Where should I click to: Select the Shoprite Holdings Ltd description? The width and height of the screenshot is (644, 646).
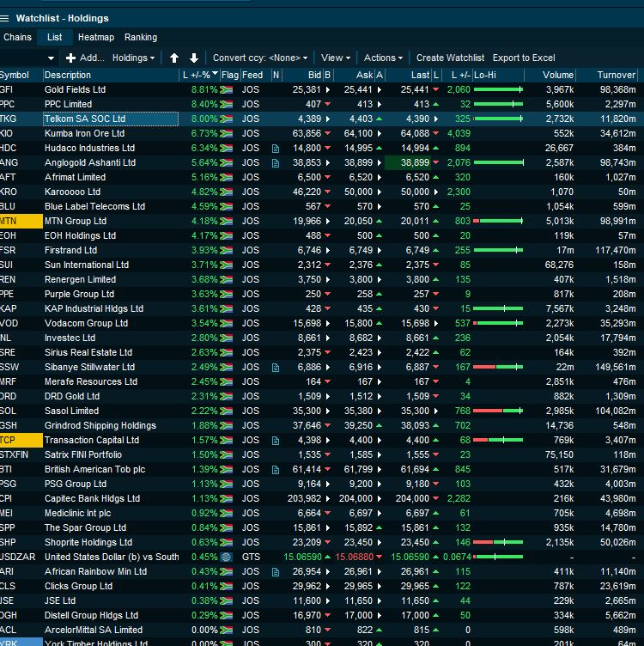coord(88,543)
